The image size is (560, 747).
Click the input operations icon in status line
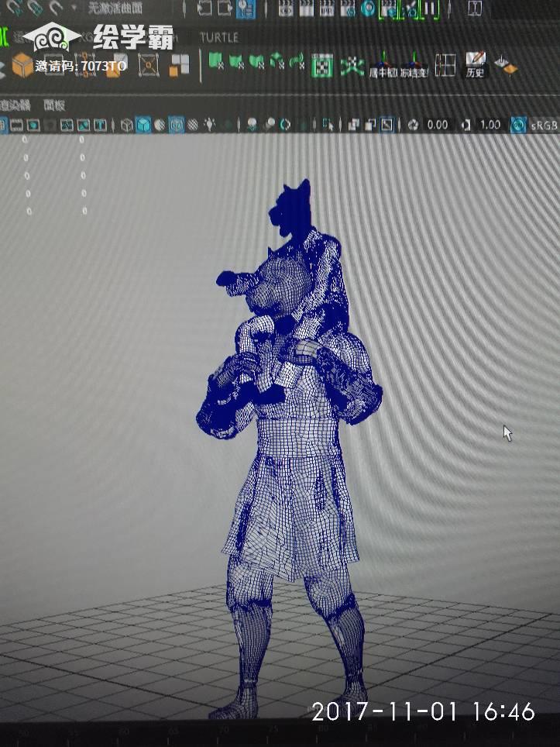pos(204,8)
